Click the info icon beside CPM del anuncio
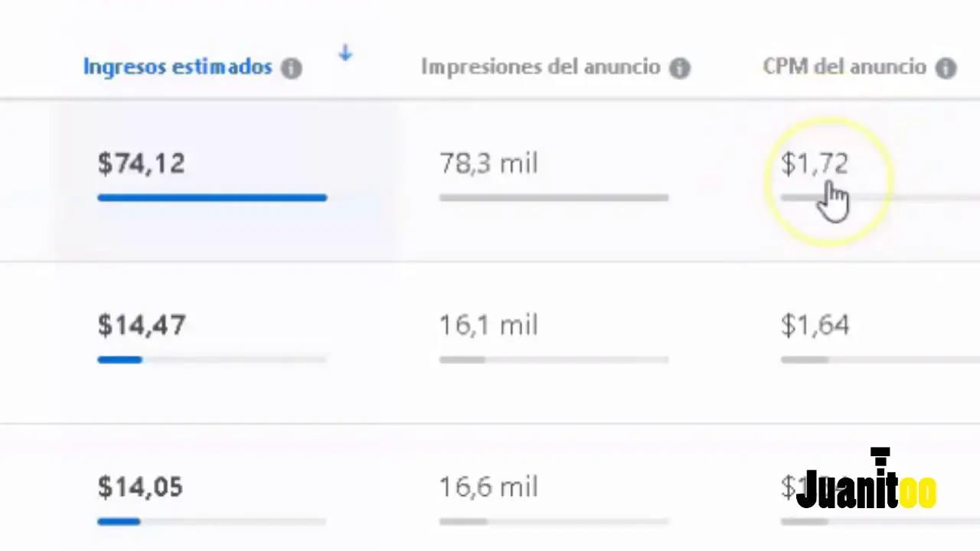 click(x=946, y=67)
